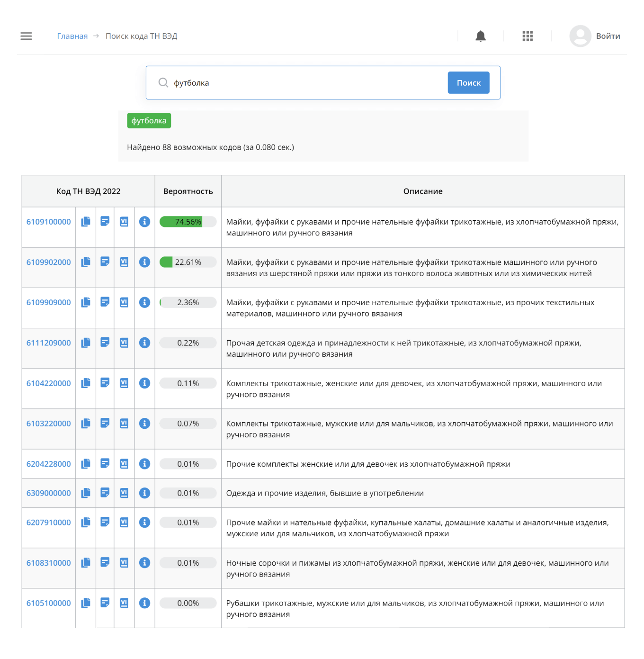Click the Поиск button
The image size is (644, 659).
click(x=469, y=83)
